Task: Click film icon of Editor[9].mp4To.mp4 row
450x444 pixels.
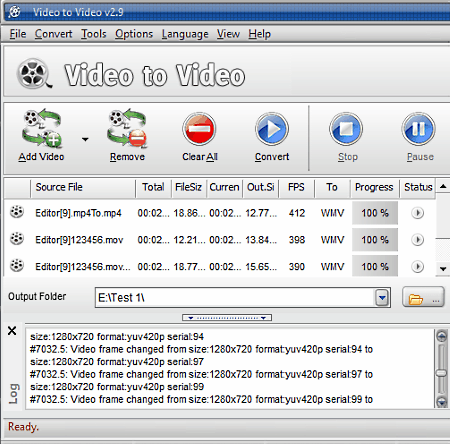Action: (x=17, y=212)
